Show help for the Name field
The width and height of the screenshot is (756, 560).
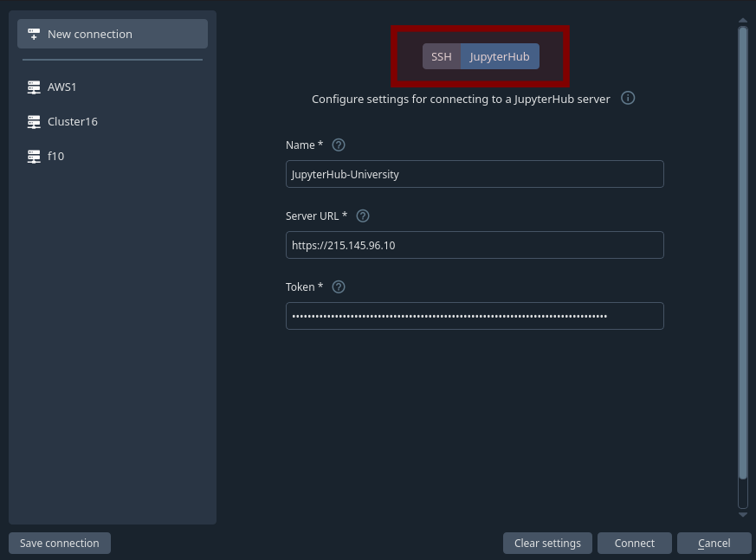coord(339,145)
